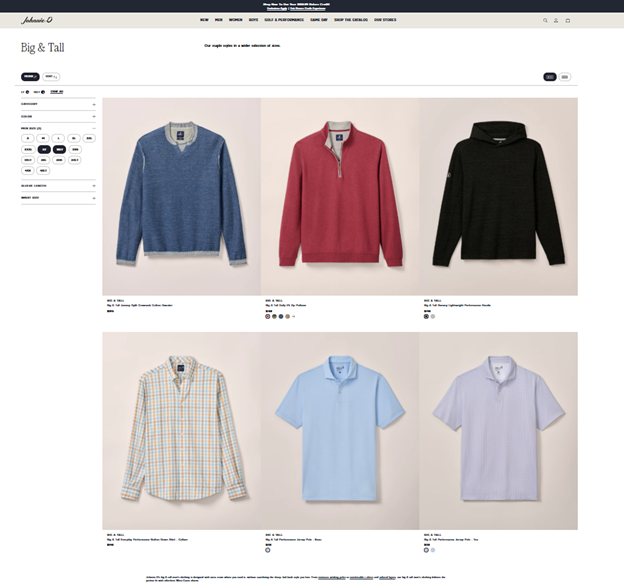624x588 pixels.
Task: Open the Golf & Performance menu
Action: coord(282,20)
